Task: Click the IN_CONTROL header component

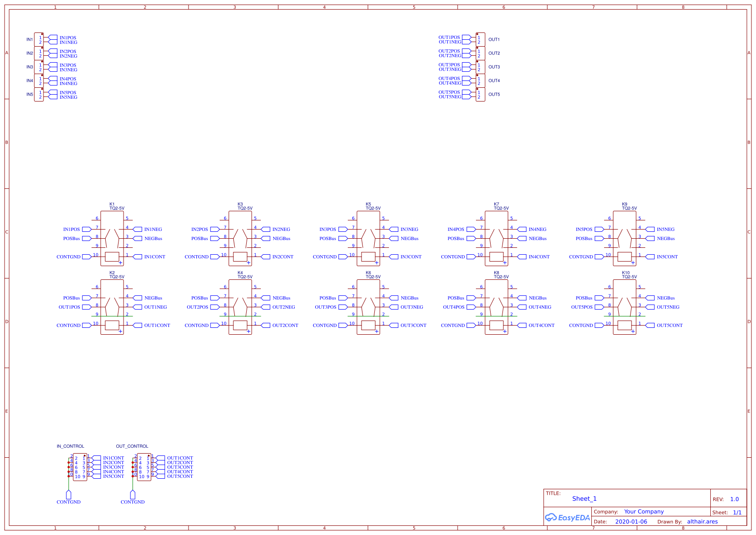Action: pyautogui.click(x=80, y=467)
